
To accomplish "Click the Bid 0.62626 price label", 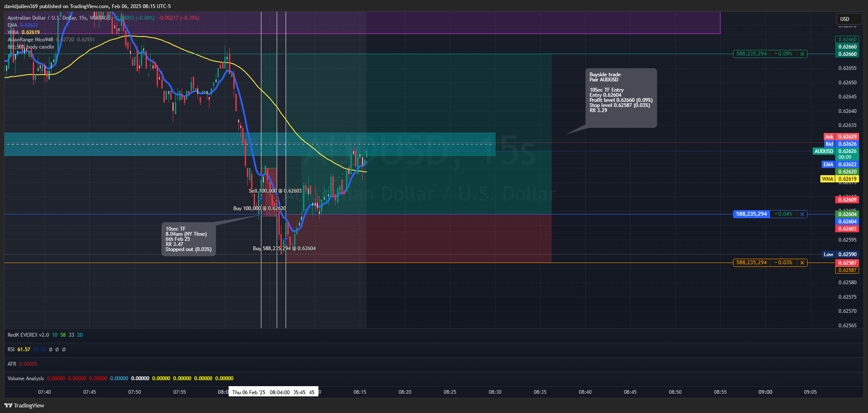I will pyautogui.click(x=841, y=144).
